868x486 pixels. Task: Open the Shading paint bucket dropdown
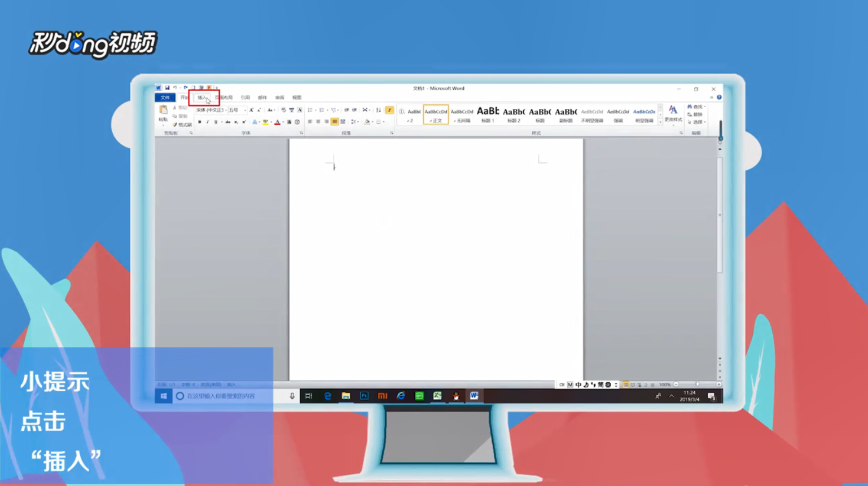(367, 122)
